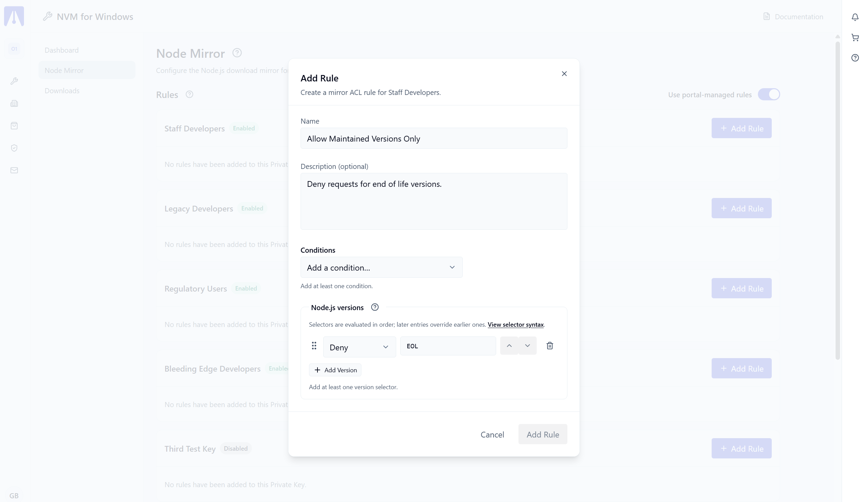
Task: Delete the EOL version selector row
Action: [550, 346]
